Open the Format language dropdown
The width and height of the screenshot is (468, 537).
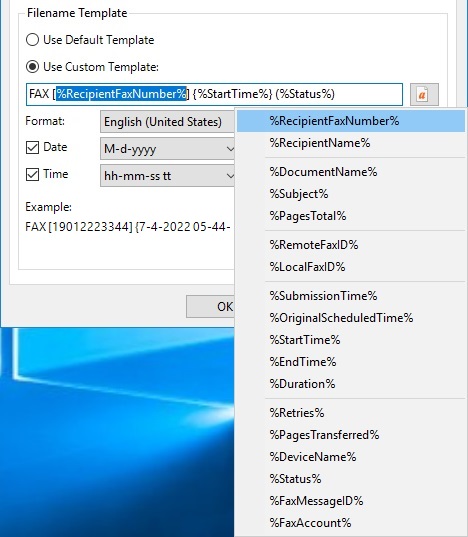click(167, 122)
